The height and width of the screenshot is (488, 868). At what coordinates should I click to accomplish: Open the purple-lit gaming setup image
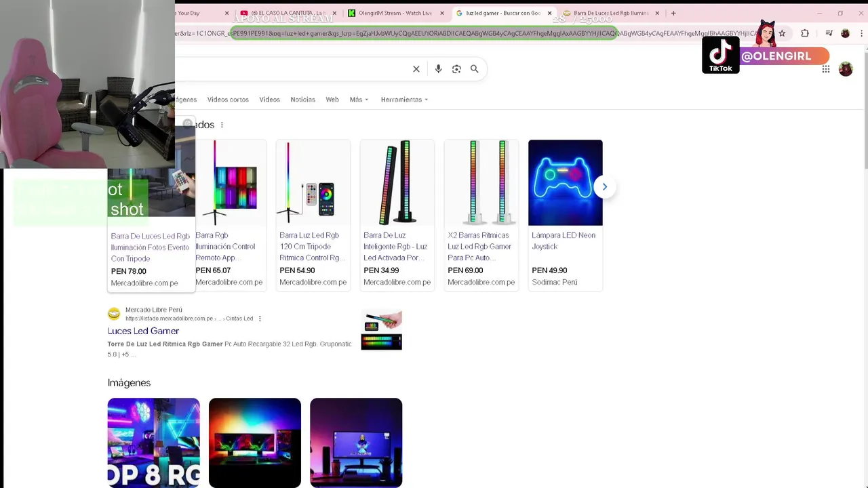(356, 443)
